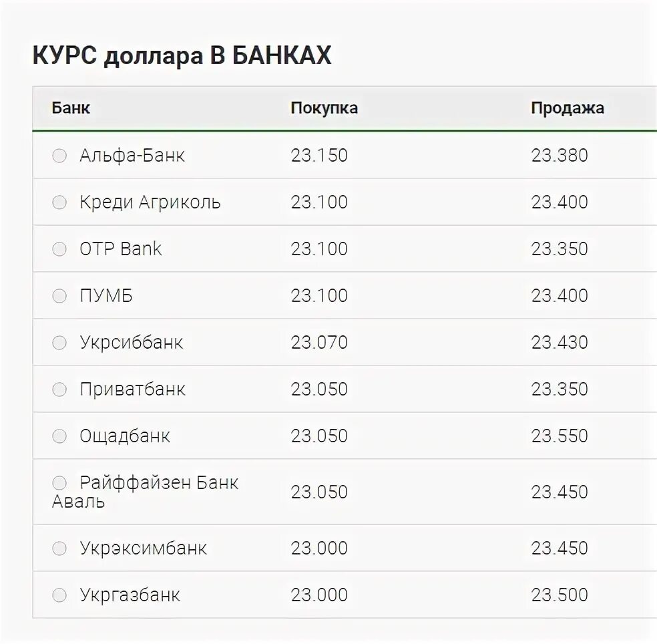Click the Альфа-Банк bank name

click(132, 156)
